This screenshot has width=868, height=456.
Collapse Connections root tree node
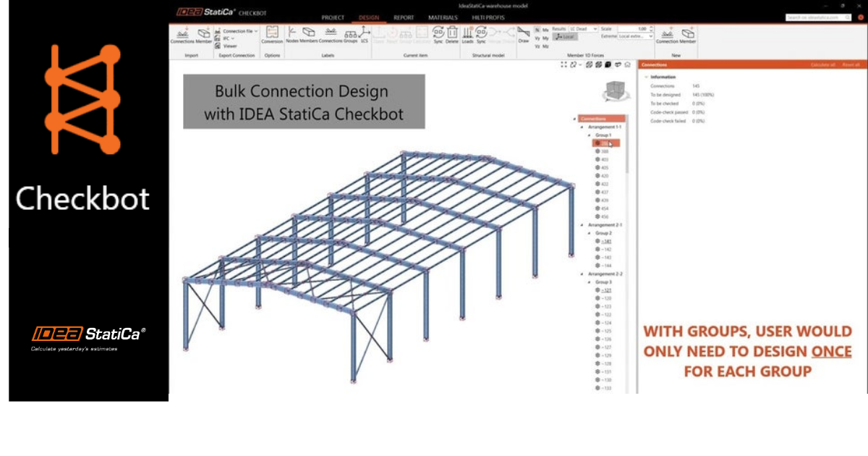click(574, 119)
